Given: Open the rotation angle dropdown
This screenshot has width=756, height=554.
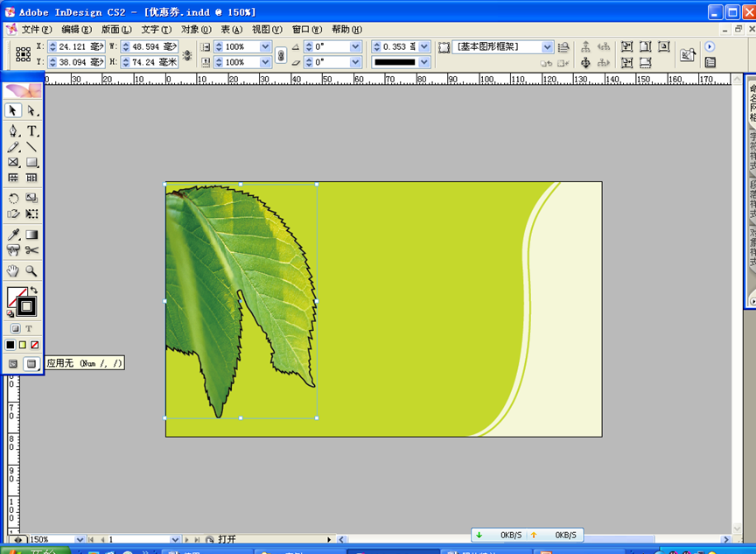Looking at the screenshot, I should [x=355, y=47].
